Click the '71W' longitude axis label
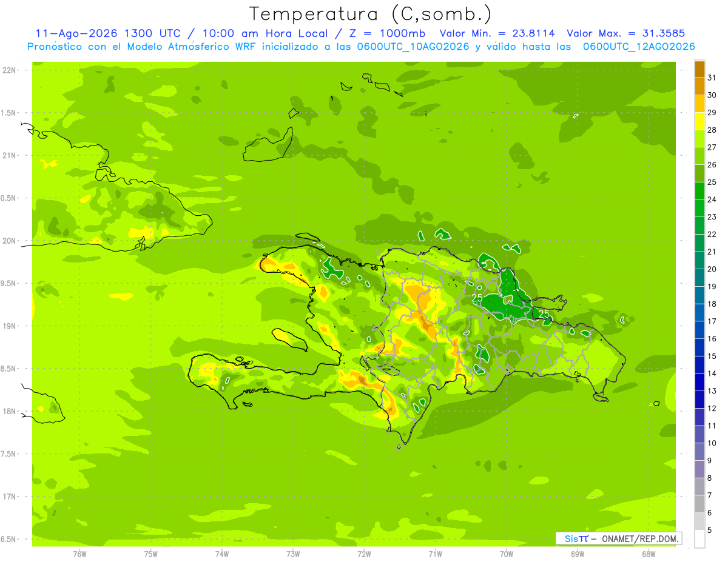728x562 pixels. click(435, 554)
